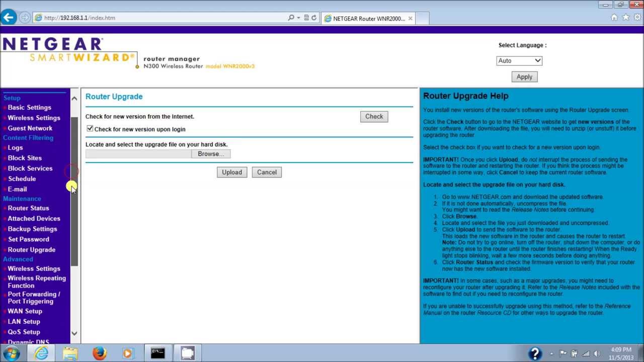
Task: Click the Action Center flag icon
Action: click(563, 353)
